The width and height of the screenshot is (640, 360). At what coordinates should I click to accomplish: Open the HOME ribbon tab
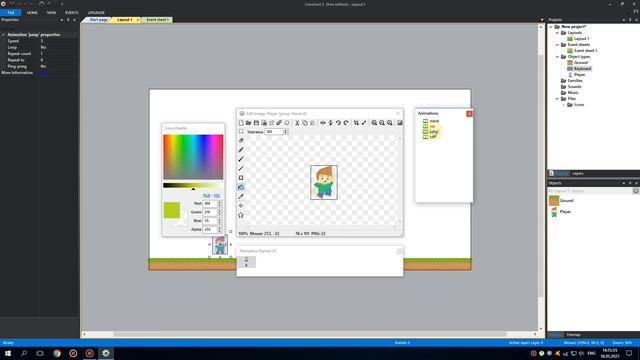point(32,13)
